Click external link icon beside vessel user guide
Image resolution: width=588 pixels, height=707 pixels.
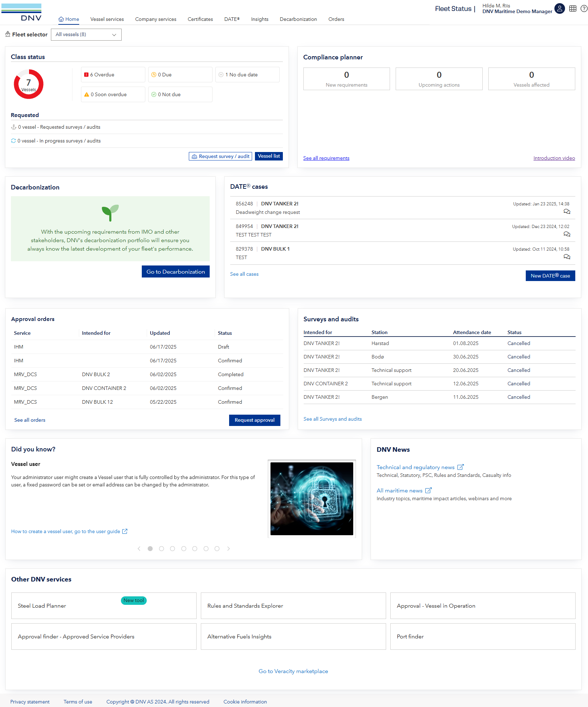[x=125, y=531]
